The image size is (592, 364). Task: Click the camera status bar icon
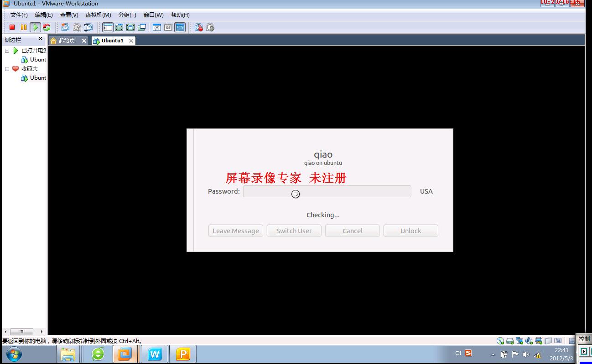tap(558, 341)
